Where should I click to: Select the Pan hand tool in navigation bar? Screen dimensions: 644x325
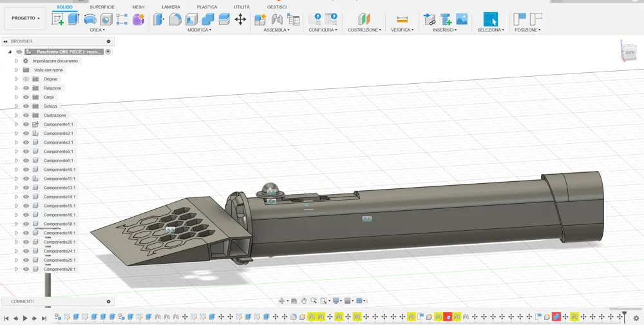(303, 300)
